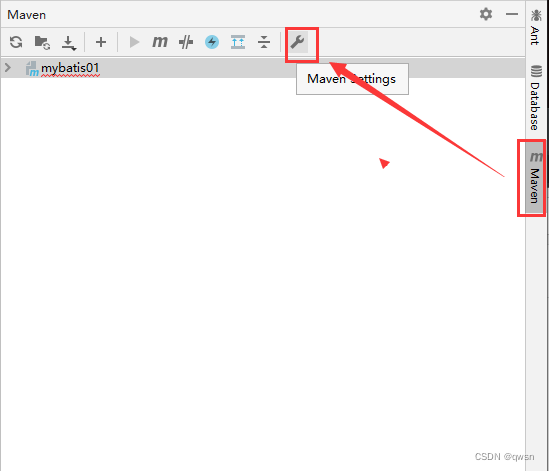Switch to the Maven side tab
This screenshot has height=471, width=549.
(535, 177)
